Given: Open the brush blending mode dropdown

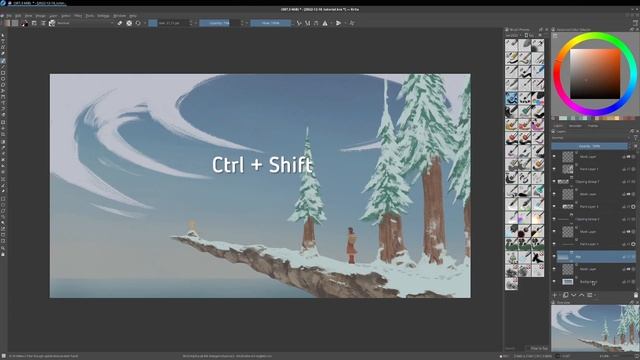Looking at the screenshot, I should point(85,23).
